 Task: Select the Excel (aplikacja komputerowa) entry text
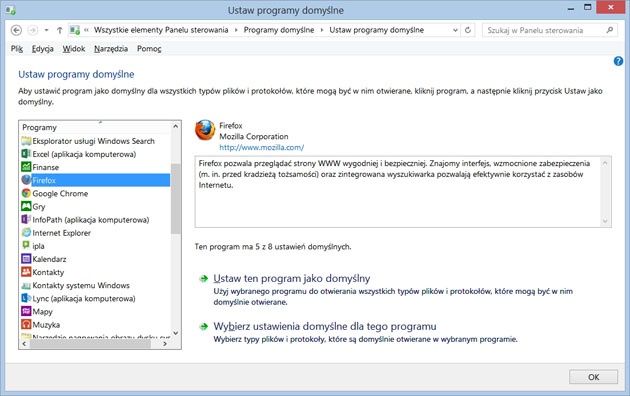(x=84, y=154)
